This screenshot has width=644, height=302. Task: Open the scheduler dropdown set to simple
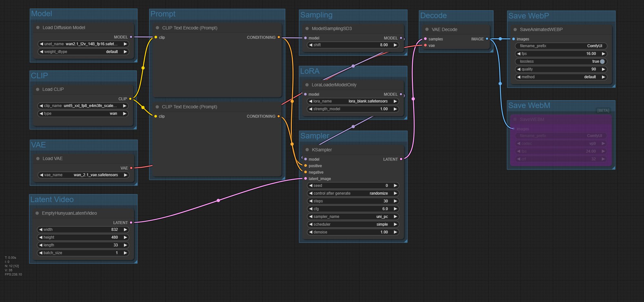pyautogui.click(x=353, y=224)
